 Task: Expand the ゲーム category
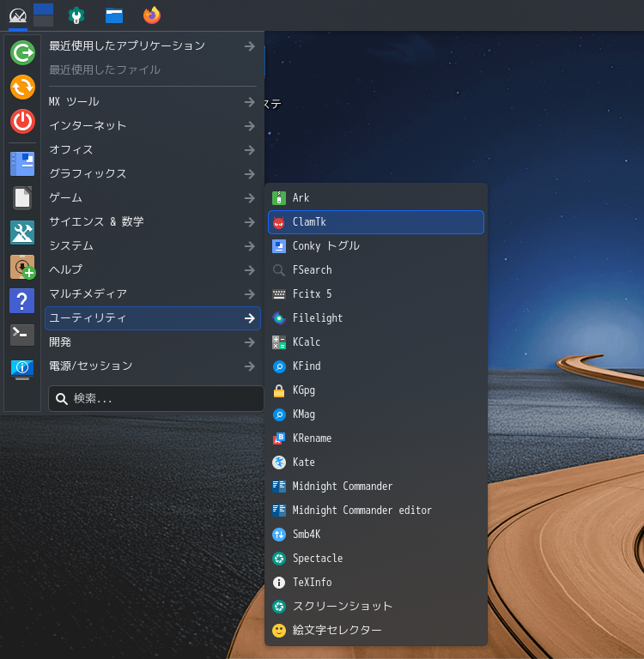[152, 197]
